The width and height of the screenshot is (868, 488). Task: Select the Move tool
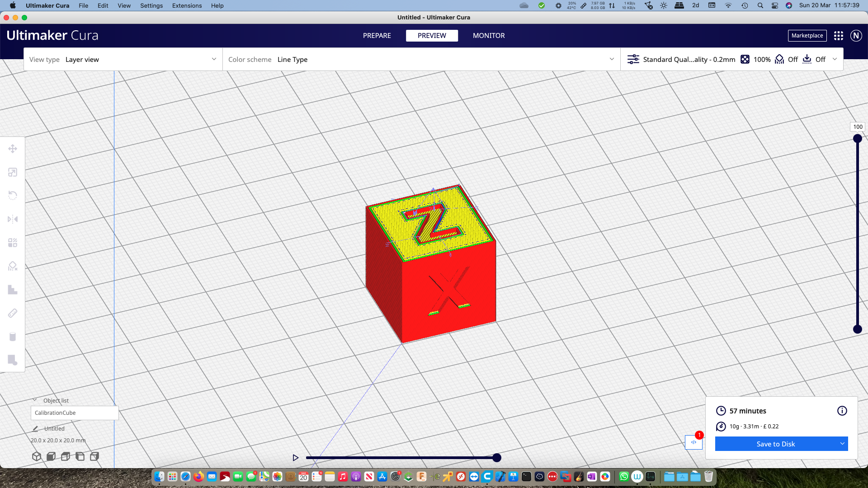(13, 148)
